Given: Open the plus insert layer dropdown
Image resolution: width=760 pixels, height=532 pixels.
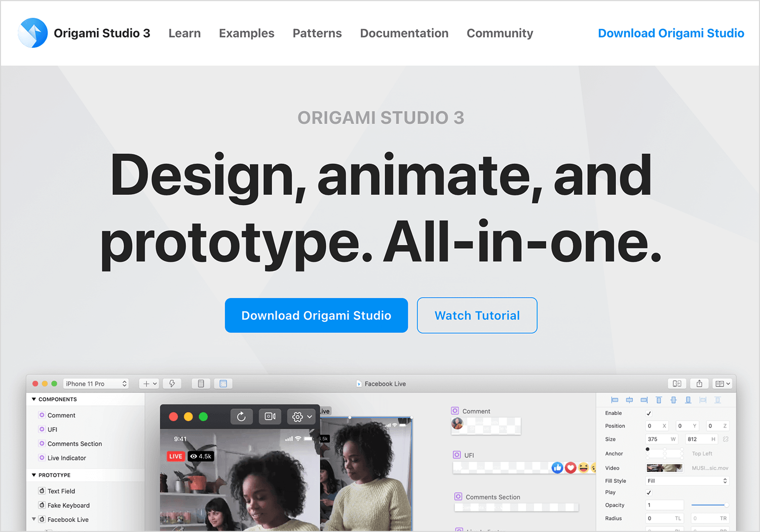Looking at the screenshot, I should coord(149,384).
